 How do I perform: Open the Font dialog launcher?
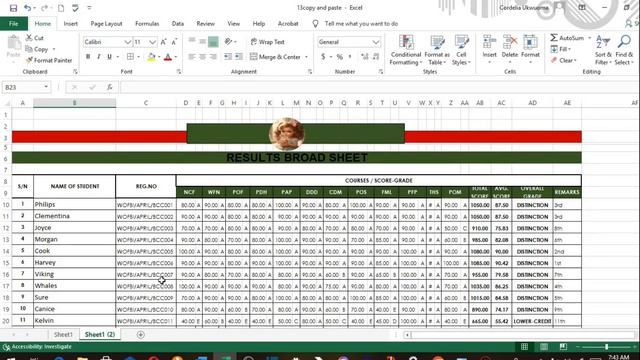[179, 72]
